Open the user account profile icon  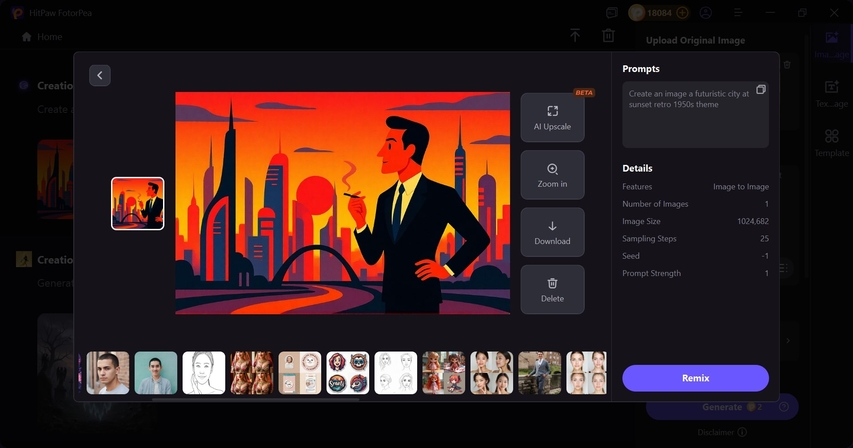click(x=707, y=13)
